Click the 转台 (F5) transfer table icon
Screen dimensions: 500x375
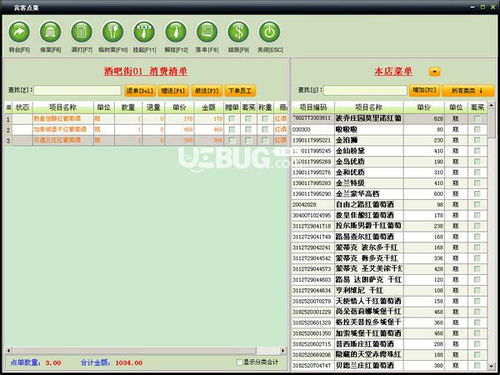[19, 32]
